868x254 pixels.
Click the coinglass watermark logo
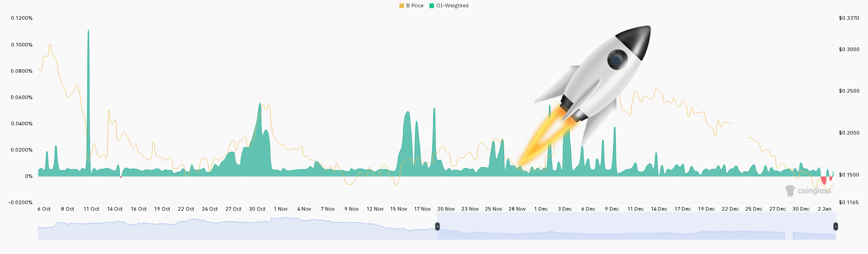tap(808, 190)
